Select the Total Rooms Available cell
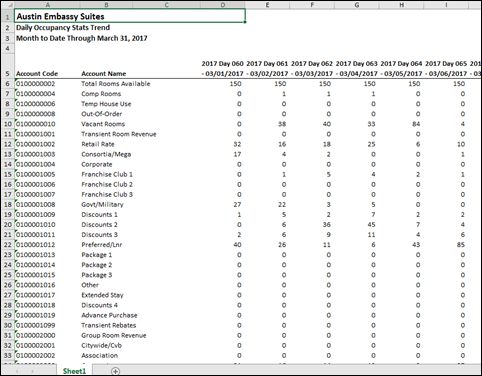Screen dimensions: 482x376 click(x=116, y=84)
